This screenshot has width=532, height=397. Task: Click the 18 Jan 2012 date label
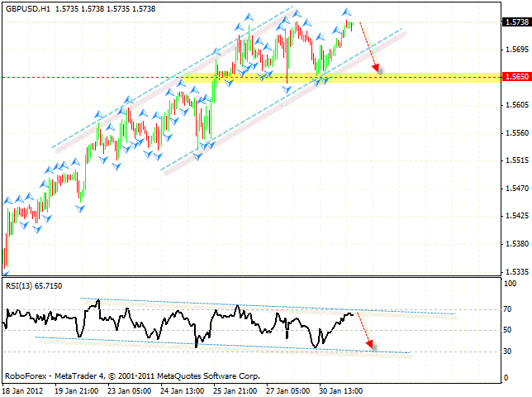[x=23, y=391]
